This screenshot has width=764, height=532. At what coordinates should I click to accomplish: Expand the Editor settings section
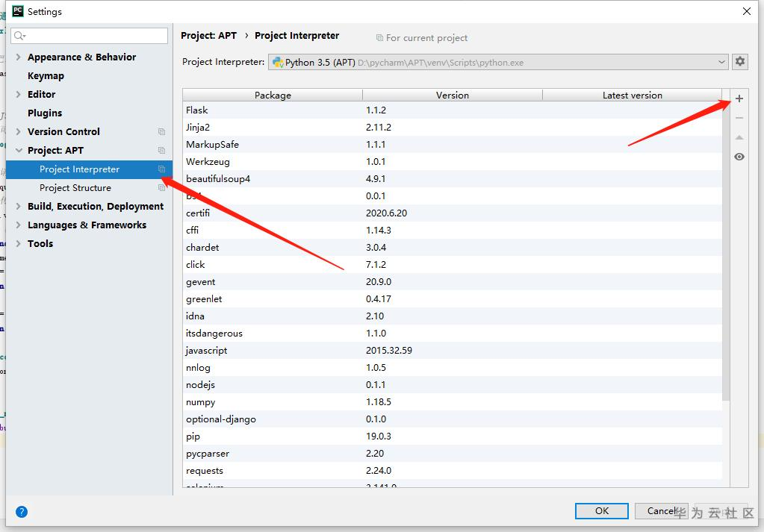coord(19,94)
